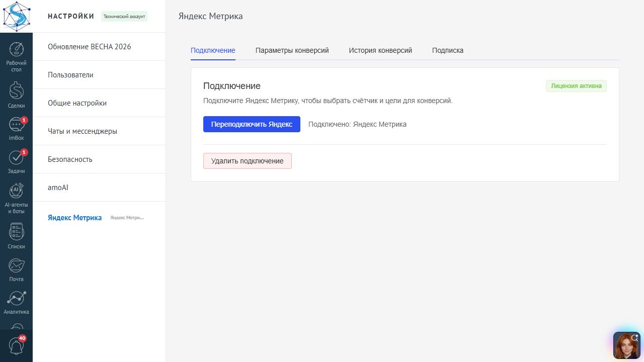Open the assistant avatar chat widget
The image size is (644, 362).
point(627,345)
